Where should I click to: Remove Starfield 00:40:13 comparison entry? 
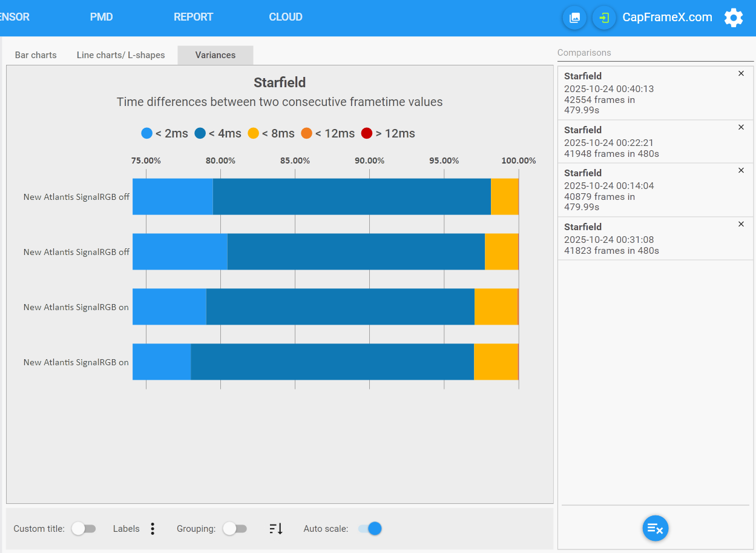(741, 73)
